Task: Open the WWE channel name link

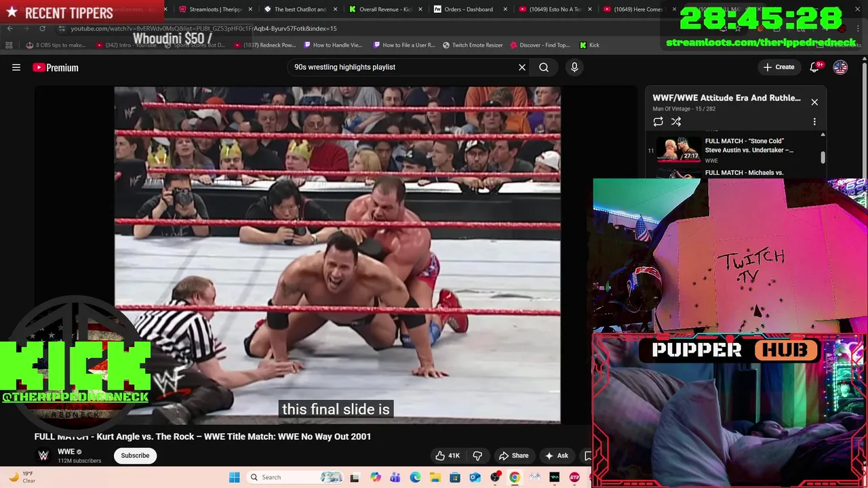Action: coord(66,452)
